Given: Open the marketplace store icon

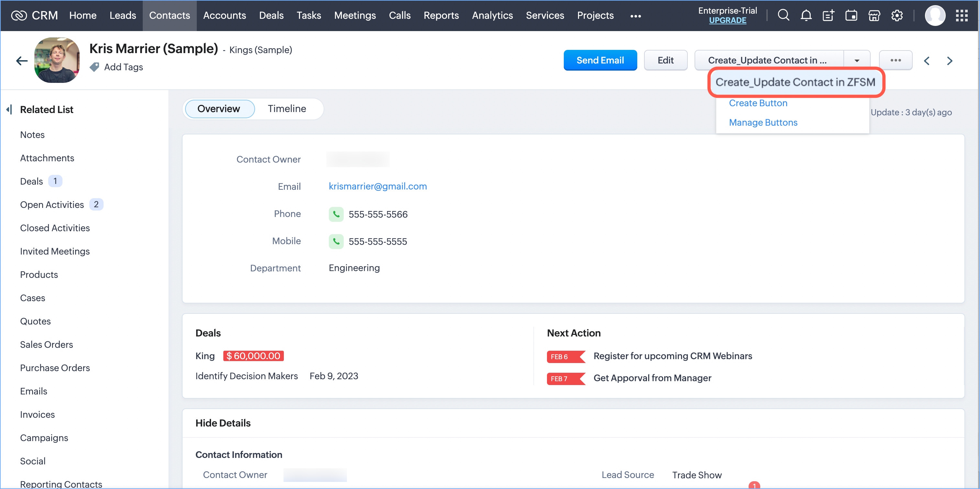Looking at the screenshot, I should (874, 15).
